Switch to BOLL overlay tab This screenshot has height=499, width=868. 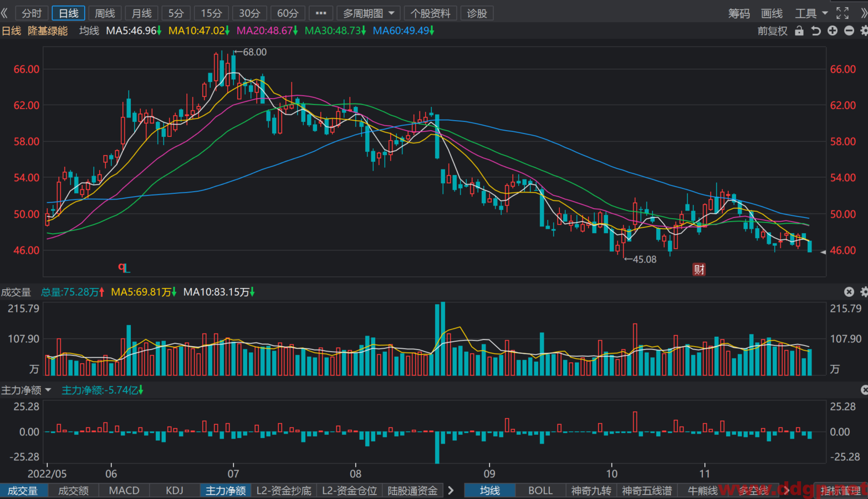(x=540, y=491)
